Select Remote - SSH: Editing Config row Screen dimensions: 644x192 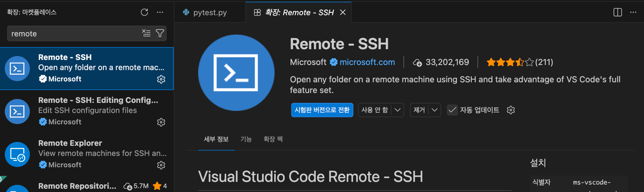click(87, 111)
